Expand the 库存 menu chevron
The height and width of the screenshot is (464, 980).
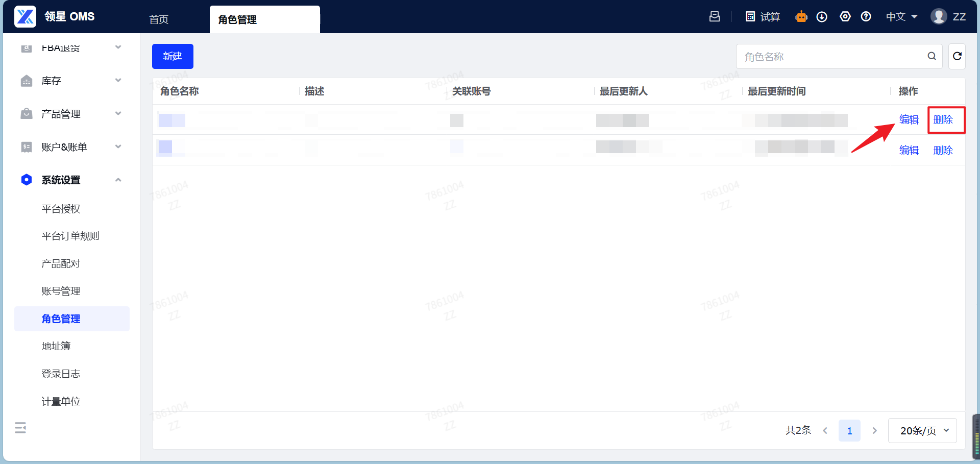[118, 80]
